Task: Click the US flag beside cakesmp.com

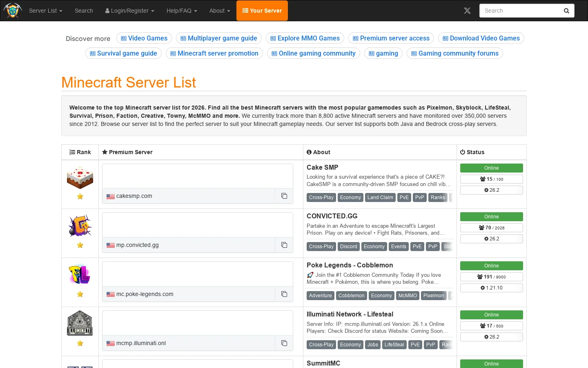Action: 111,196
